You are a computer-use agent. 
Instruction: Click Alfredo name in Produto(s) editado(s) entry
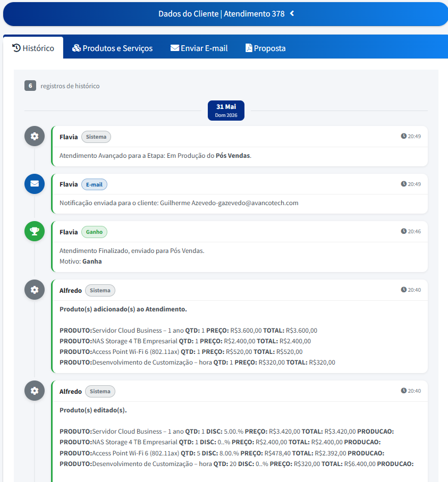(70, 392)
